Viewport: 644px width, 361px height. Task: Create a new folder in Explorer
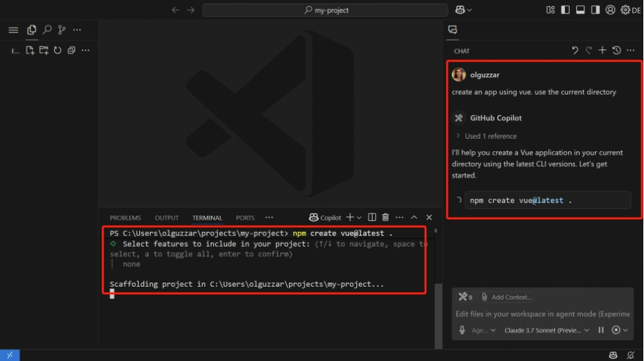pyautogui.click(x=43, y=51)
